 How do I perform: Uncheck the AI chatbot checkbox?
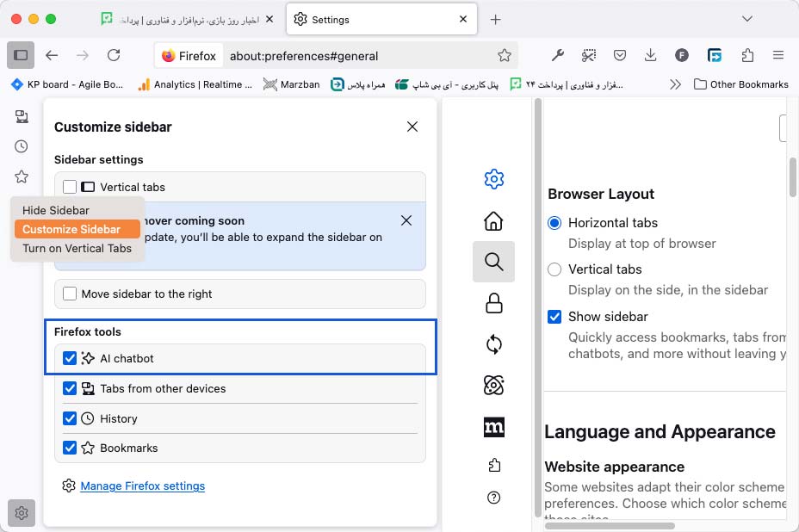point(71,358)
